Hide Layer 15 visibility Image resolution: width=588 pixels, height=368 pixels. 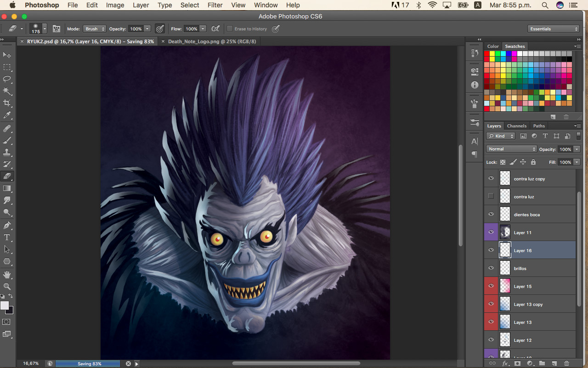491,286
